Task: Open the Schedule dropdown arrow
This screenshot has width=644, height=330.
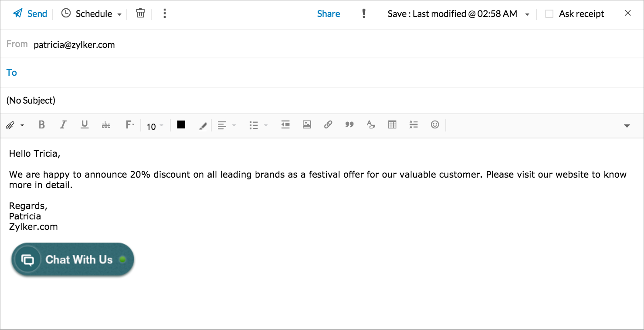Action: [119, 14]
